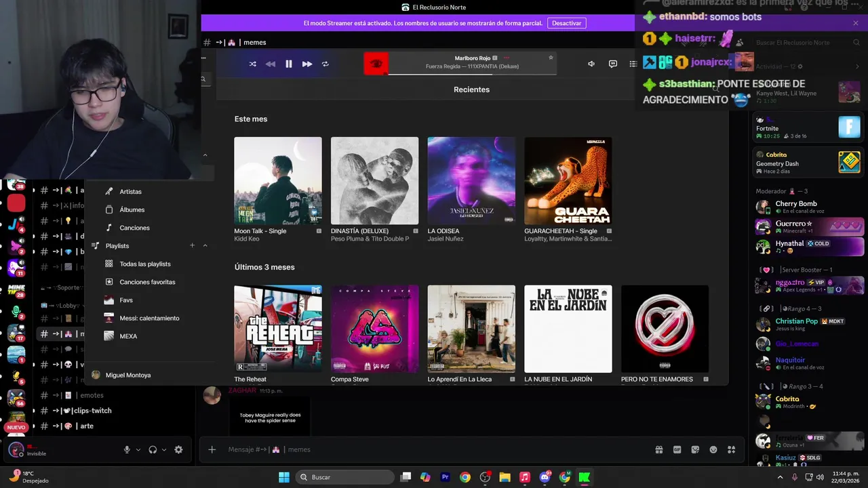Open Moon Talk - Single album cover
The height and width of the screenshot is (488, 868).
pyautogui.click(x=278, y=181)
